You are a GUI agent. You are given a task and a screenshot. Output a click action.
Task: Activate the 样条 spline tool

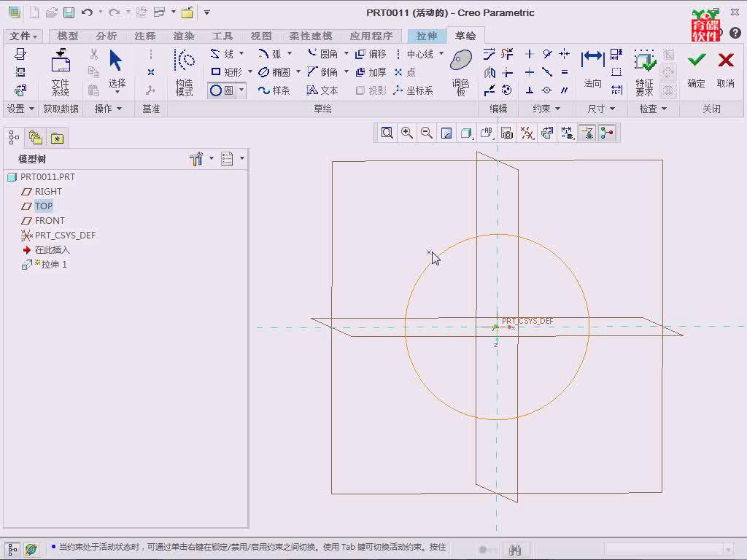(x=274, y=90)
